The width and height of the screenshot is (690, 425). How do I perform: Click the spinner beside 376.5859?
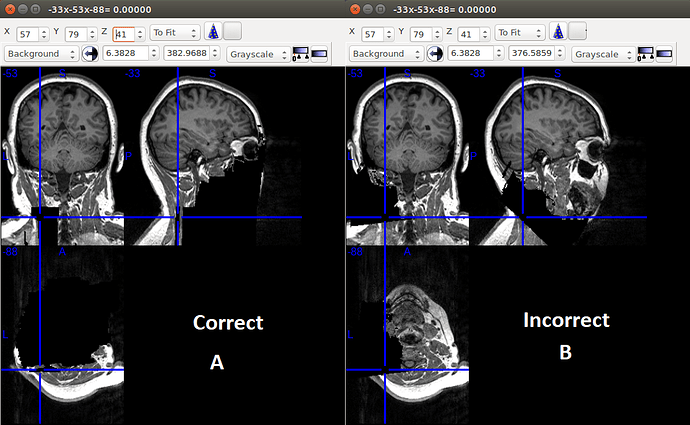(560, 53)
